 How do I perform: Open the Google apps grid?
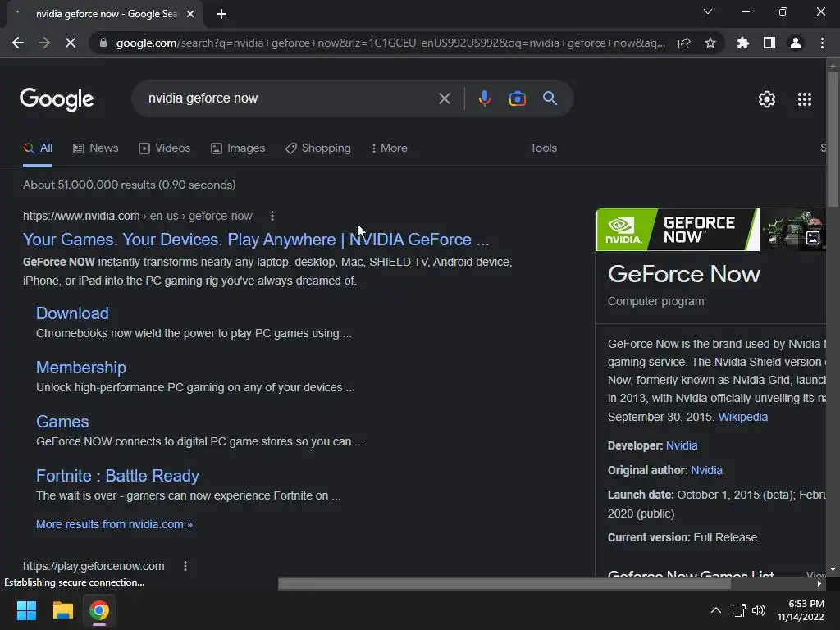click(x=805, y=99)
